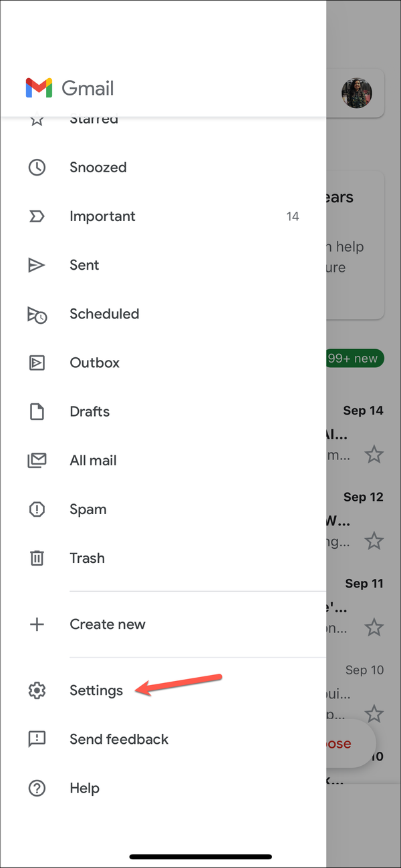401x868 pixels.
Task: Open the profile picture avatar
Action: point(357,93)
